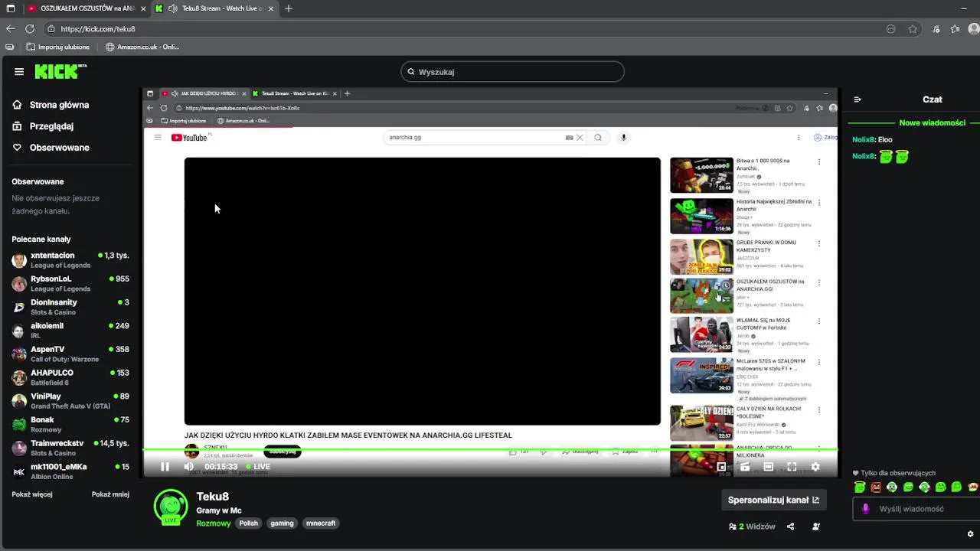Open Bonak recommended channel
Screen dimensions: 980x551
point(70,425)
